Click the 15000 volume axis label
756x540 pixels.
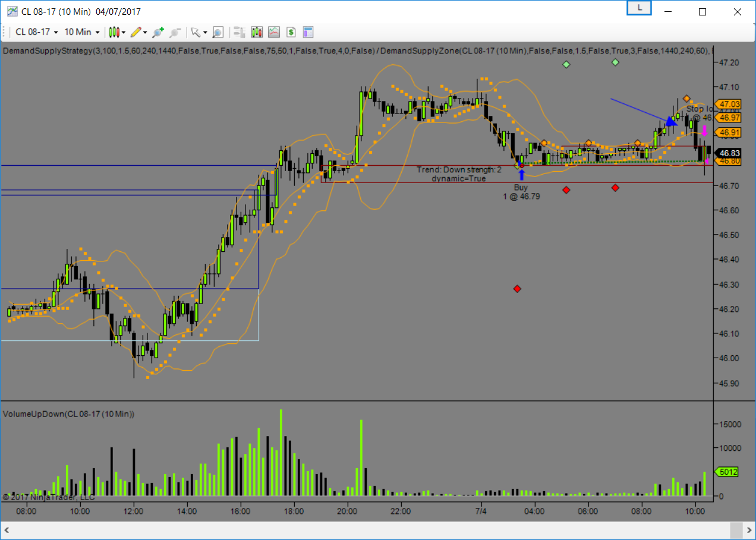(732, 424)
